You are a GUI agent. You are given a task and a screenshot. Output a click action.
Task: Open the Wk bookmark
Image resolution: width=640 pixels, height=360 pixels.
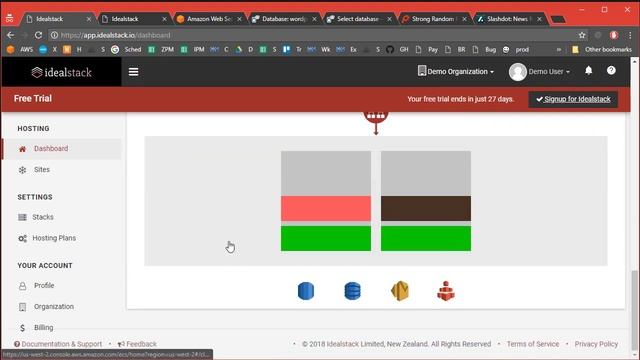[x=320, y=49]
